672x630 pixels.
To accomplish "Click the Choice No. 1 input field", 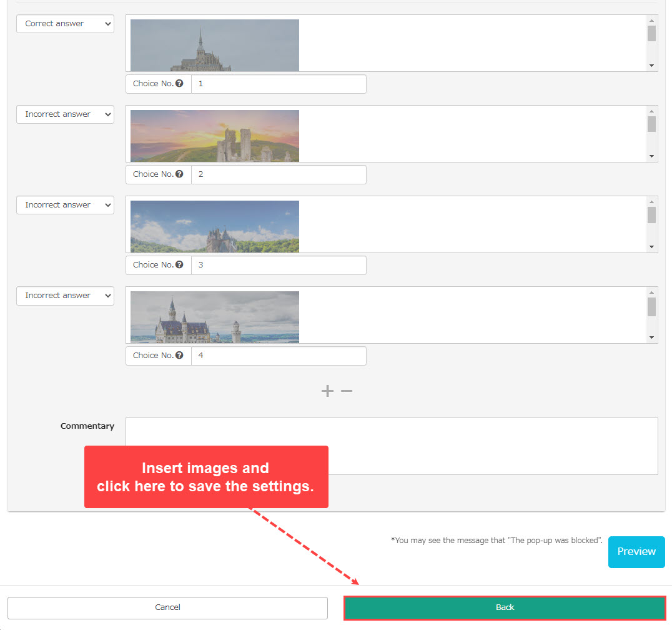I will [x=278, y=84].
